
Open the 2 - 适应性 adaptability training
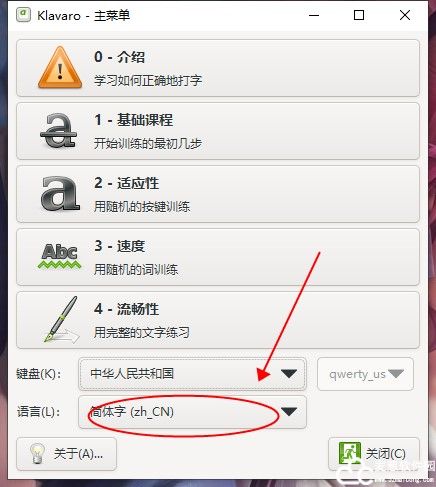click(218, 194)
